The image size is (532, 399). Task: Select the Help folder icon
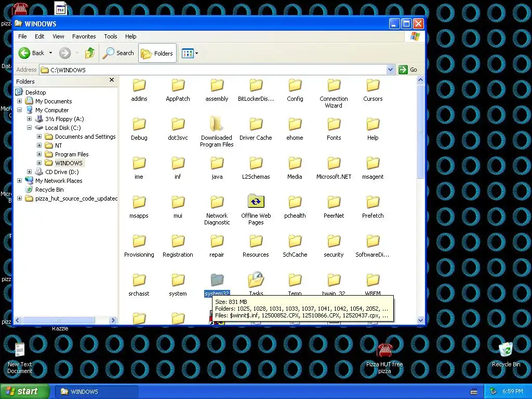[373, 124]
